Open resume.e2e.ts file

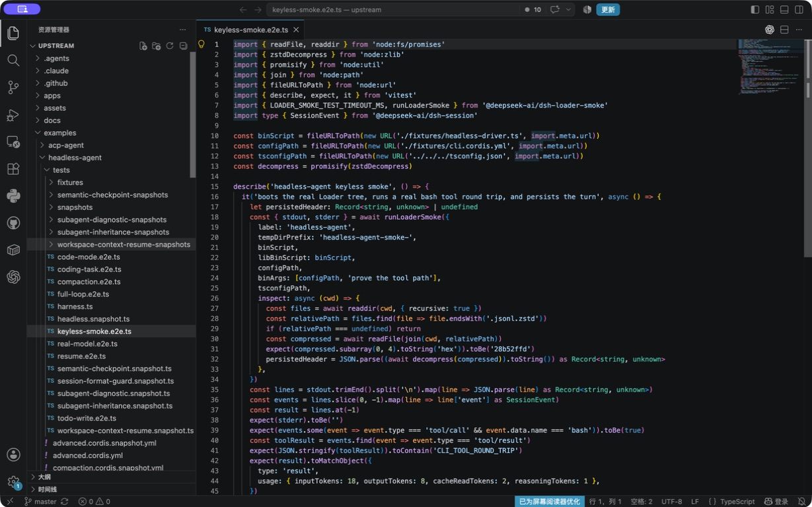pyautogui.click(x=81, y=356)
